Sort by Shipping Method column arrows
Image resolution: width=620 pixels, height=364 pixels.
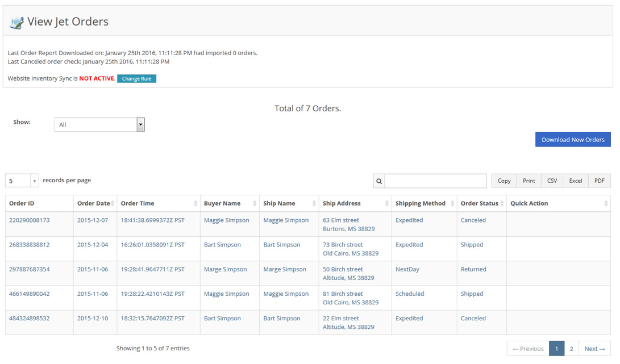pyautogui.click(x=452, y=203)
